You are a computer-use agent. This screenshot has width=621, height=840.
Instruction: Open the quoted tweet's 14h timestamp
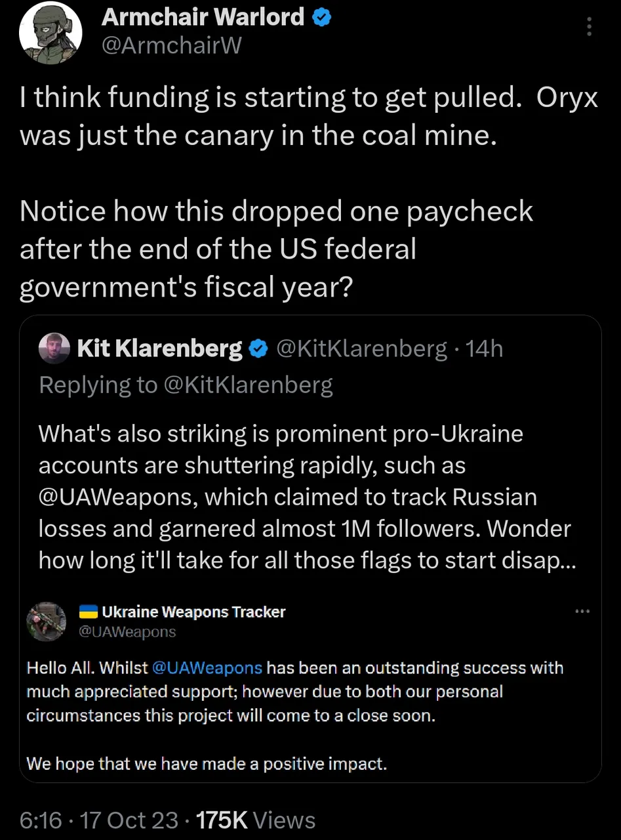[x=484, y=349]
